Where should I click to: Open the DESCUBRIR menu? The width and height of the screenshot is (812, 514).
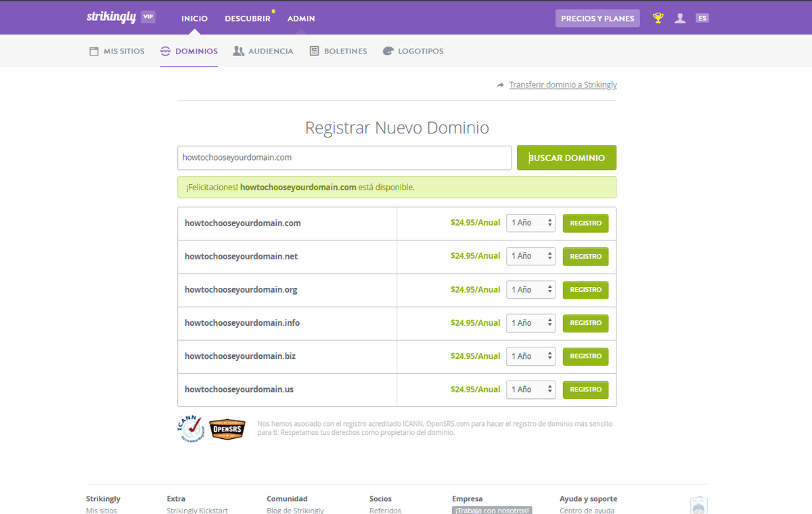pyautogui.click(x=248, y=18)
